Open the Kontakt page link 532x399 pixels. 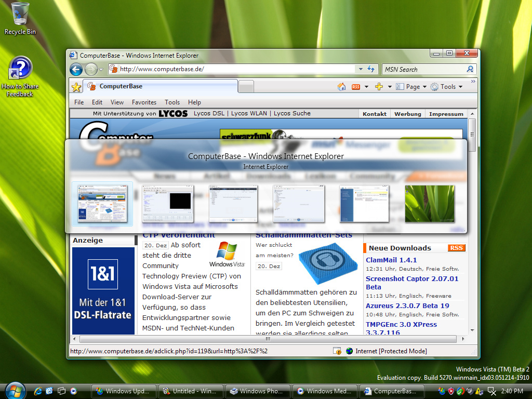(x=375, y=114)
